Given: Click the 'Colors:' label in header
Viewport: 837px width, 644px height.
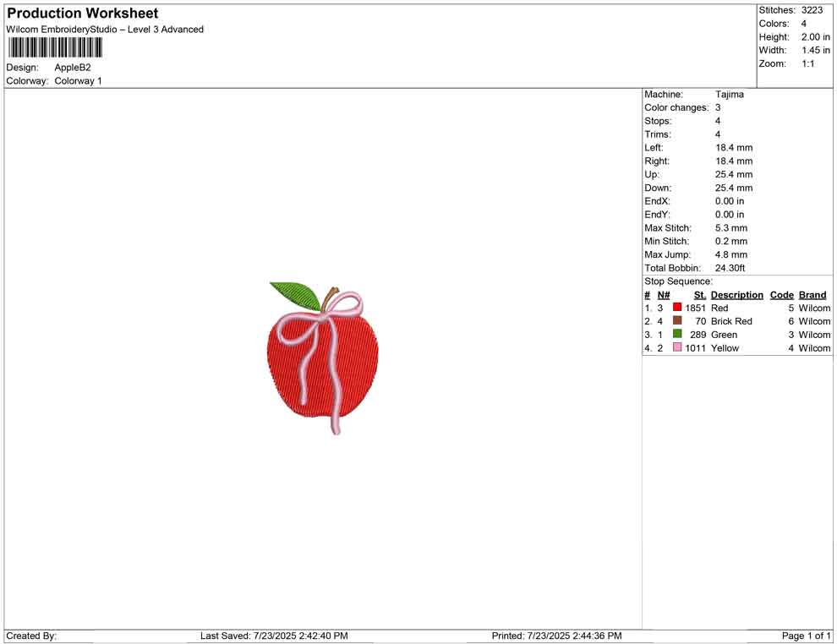Looking at the screenshot, I should tap(774, 24).
